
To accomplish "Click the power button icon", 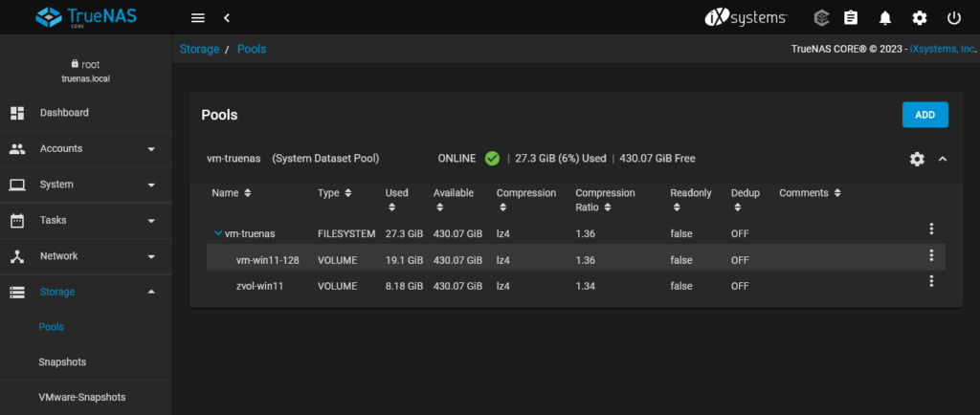I will click(953, 17).
